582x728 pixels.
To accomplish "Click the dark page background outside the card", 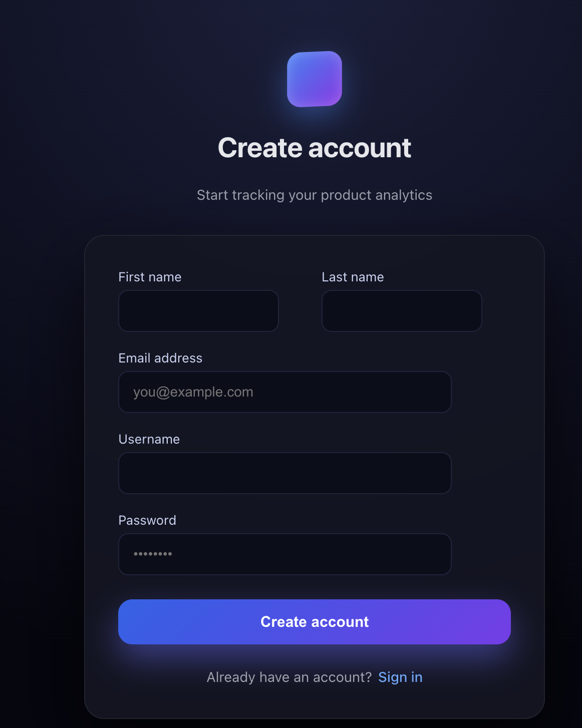I will coord(40,350).
